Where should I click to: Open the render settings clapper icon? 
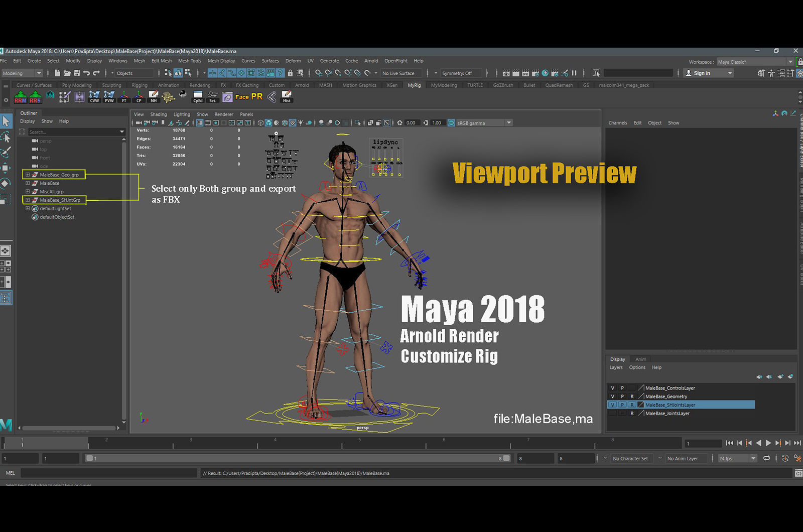pyautogui.click(x=536, y=73)
